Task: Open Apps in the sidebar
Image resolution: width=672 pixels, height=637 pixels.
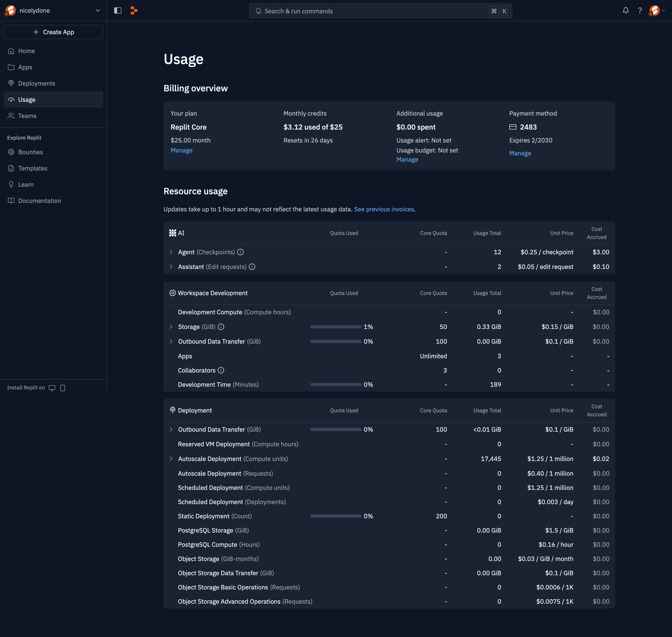Action: coord(53,67)
